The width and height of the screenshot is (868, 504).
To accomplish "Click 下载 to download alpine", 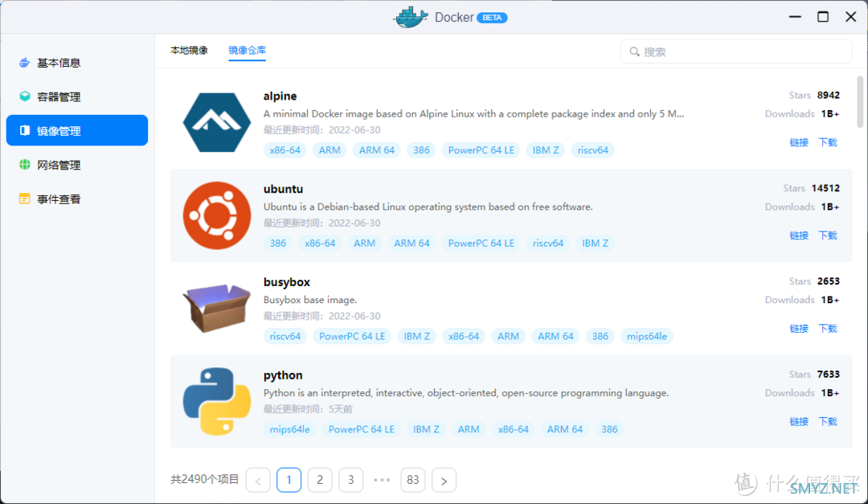I will point(828,142).
